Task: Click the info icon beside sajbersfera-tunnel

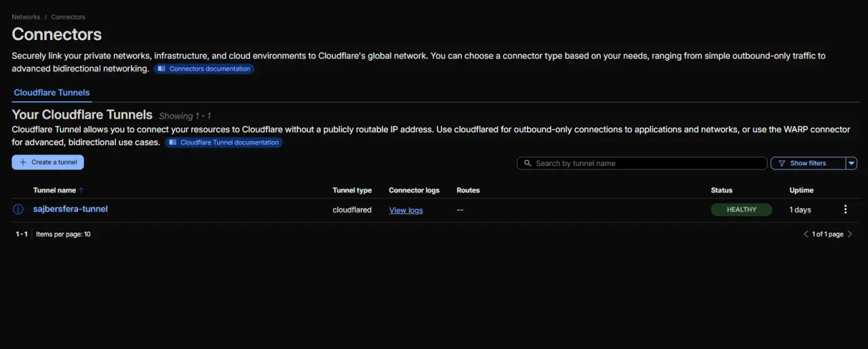Action: 18,209
